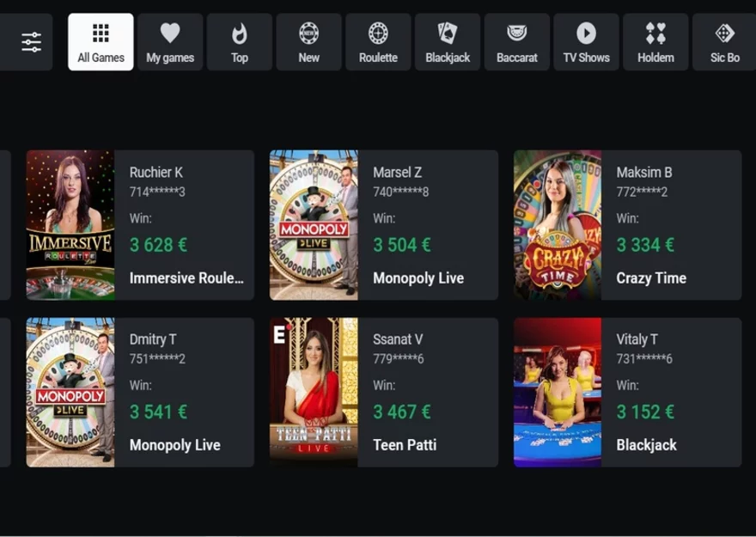This screenshot has height=537, width=756.
Task: Open the New games category
Action: coord(308,42)
